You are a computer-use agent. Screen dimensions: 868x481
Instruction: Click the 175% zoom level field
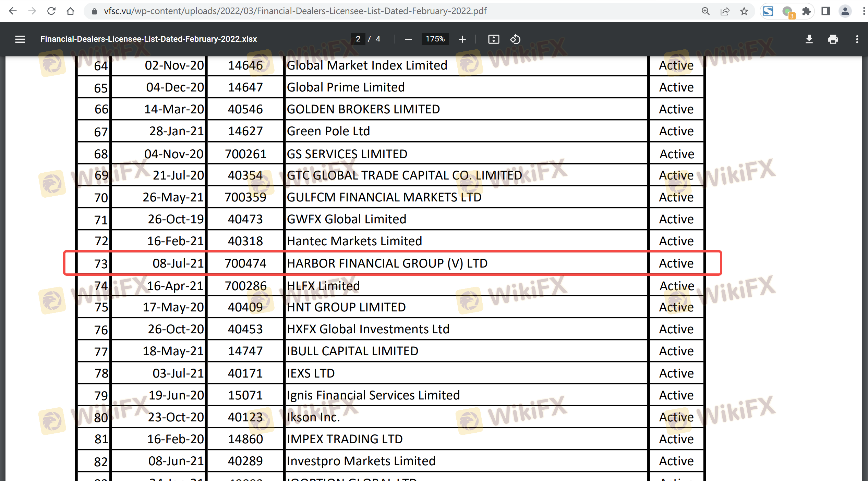click(435, 39)
